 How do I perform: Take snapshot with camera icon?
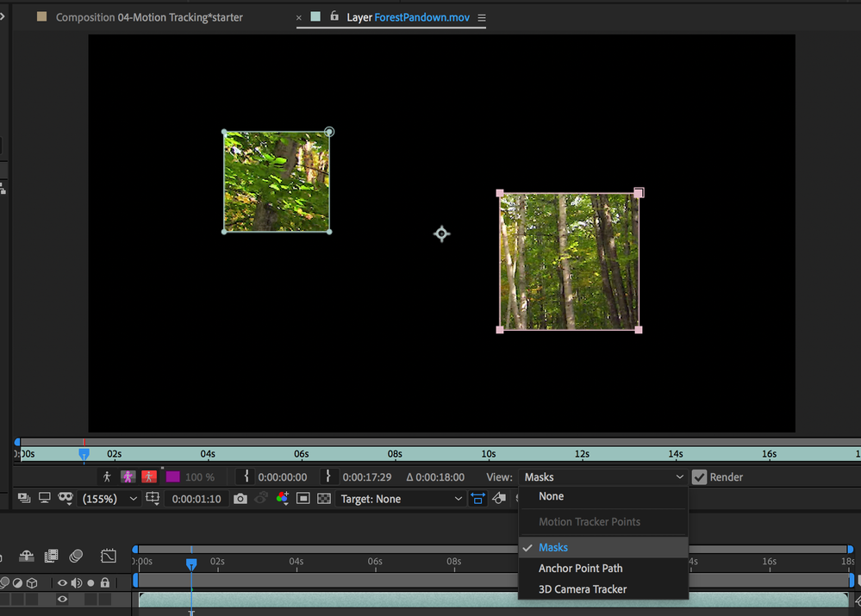[240, 499]
